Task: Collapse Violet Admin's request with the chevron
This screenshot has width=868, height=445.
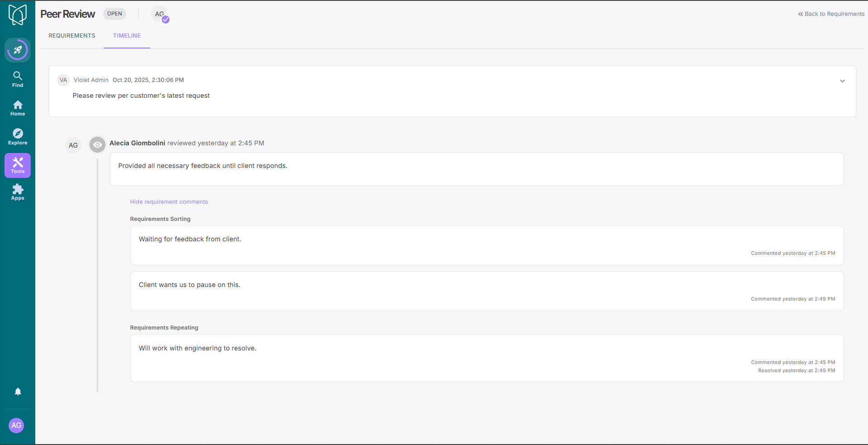Action: pos(842,81)
